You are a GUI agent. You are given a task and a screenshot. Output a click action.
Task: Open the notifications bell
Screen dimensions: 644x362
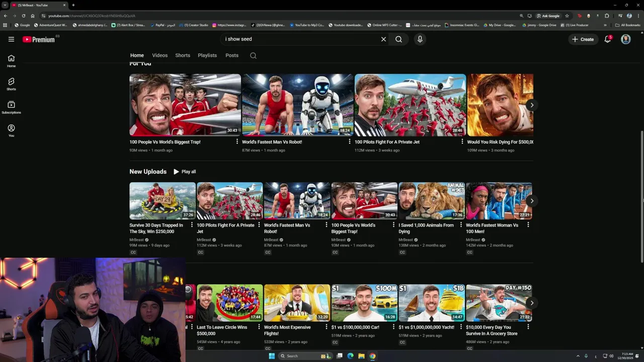click(x=608, y=39)
